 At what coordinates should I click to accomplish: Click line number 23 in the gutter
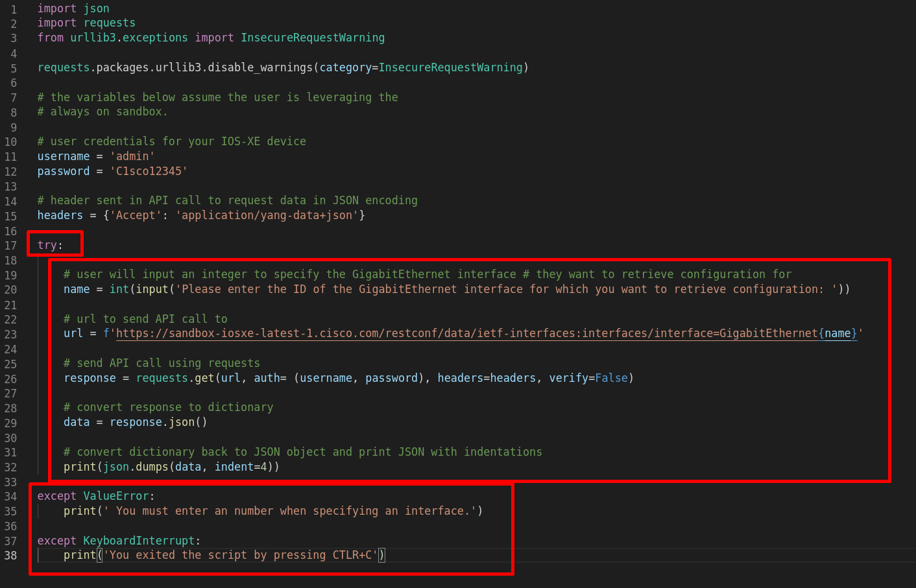coord(11,335)
